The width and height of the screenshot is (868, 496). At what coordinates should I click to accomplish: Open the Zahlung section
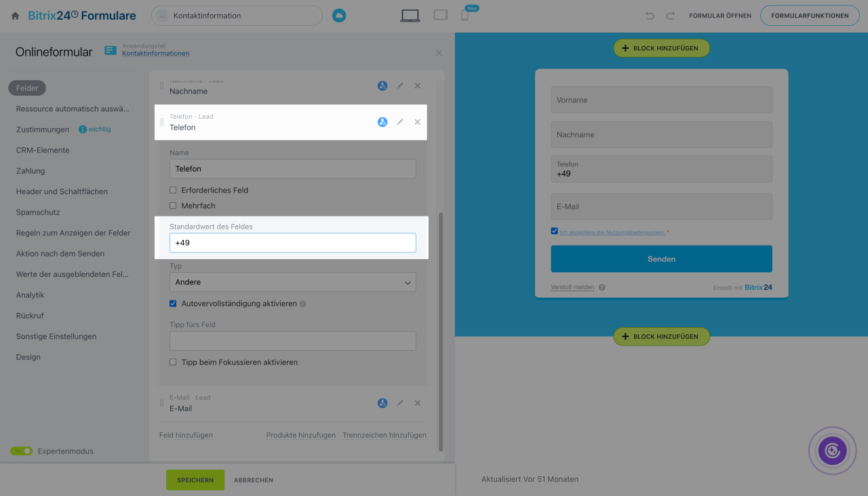point(31,171)
